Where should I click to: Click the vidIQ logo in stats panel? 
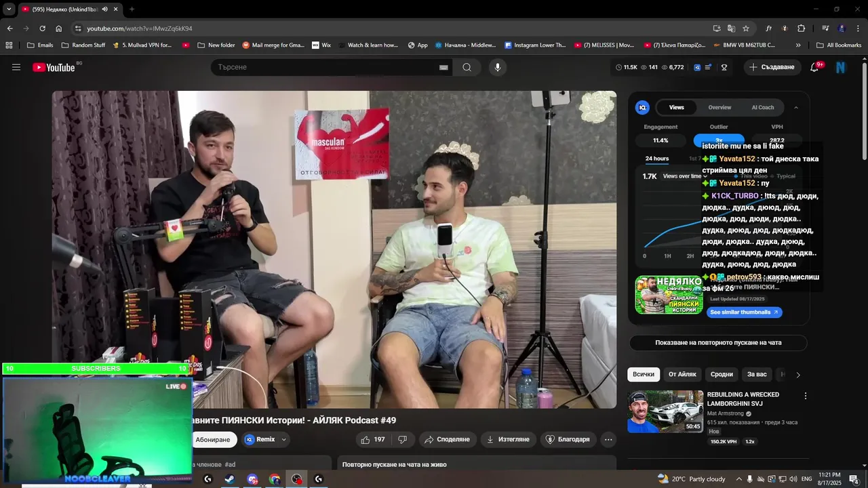(642, 107)
